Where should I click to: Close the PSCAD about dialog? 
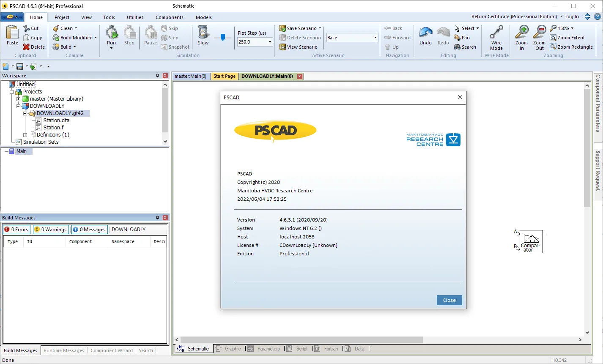(x=449, y=300)
